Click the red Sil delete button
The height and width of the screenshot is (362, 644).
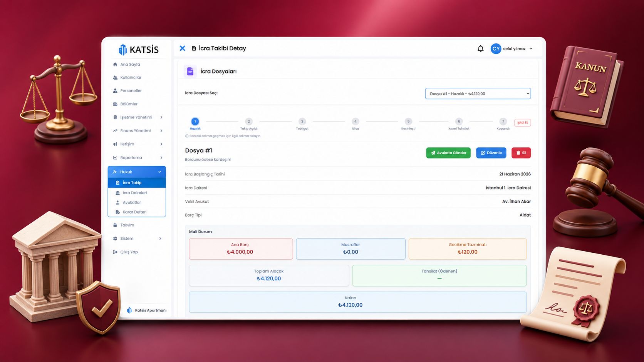point(521,153)
